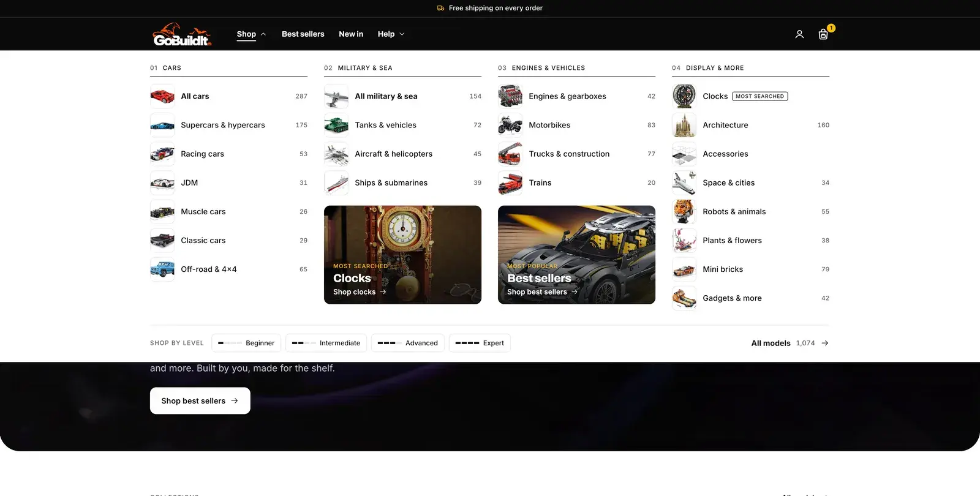The height and width of the screenshot is (496, 980).
Task: Open All military & sea category
Action: coord(402,96)
